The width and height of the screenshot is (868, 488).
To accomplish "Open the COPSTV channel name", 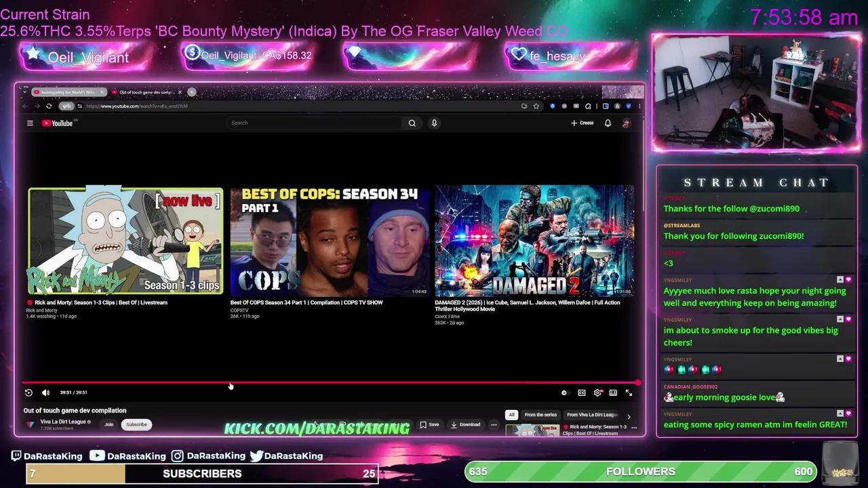I will (239, 310).
